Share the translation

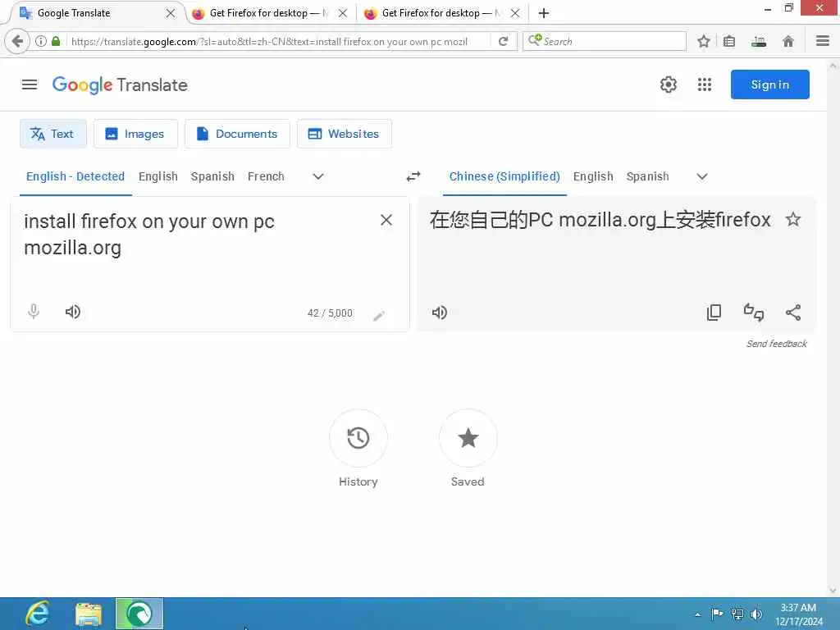coord(793,313)
